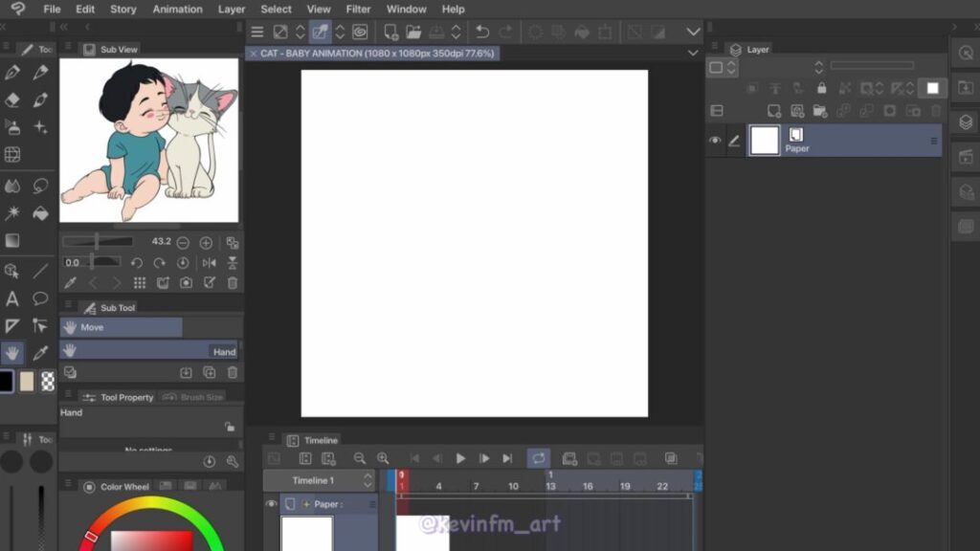
Task: Open the Animation menu
Action: coord(177,10)
